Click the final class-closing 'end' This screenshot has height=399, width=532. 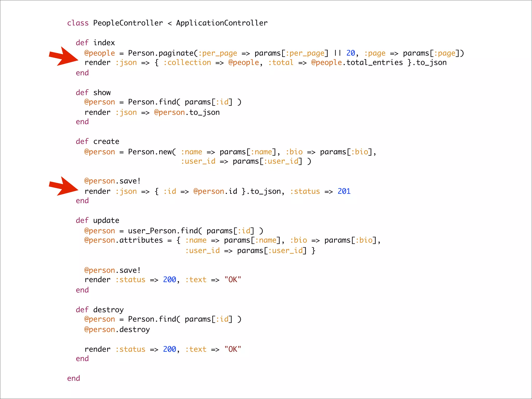coord(74,378)
